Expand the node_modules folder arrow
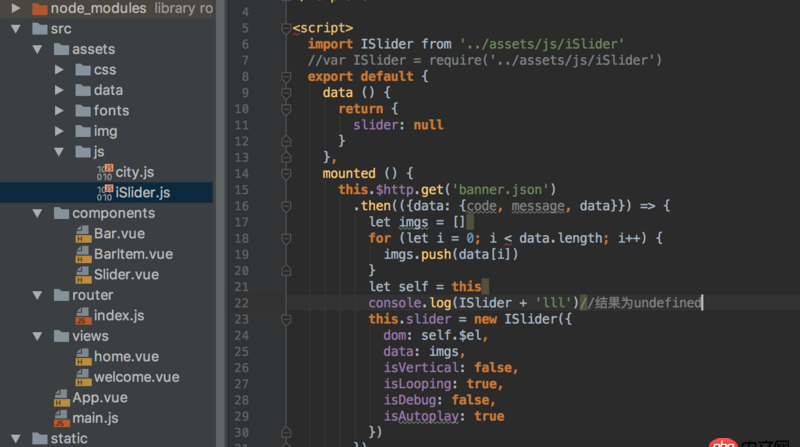 [15, 8]
